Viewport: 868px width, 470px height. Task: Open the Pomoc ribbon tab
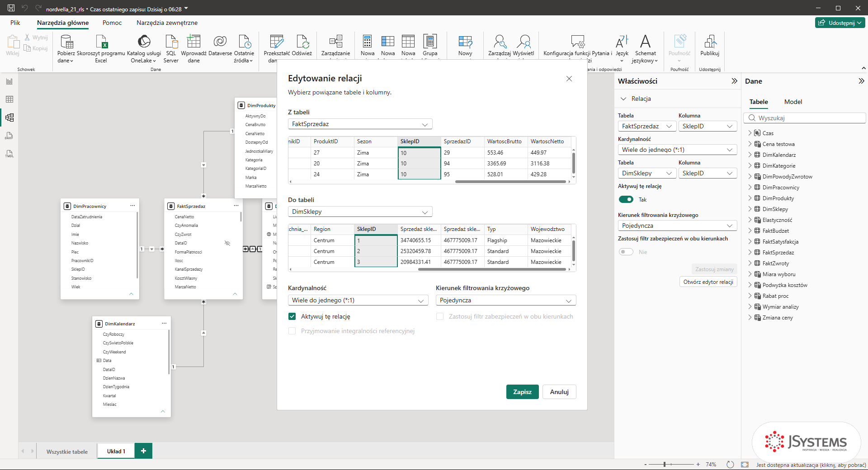tap(112, 23)
